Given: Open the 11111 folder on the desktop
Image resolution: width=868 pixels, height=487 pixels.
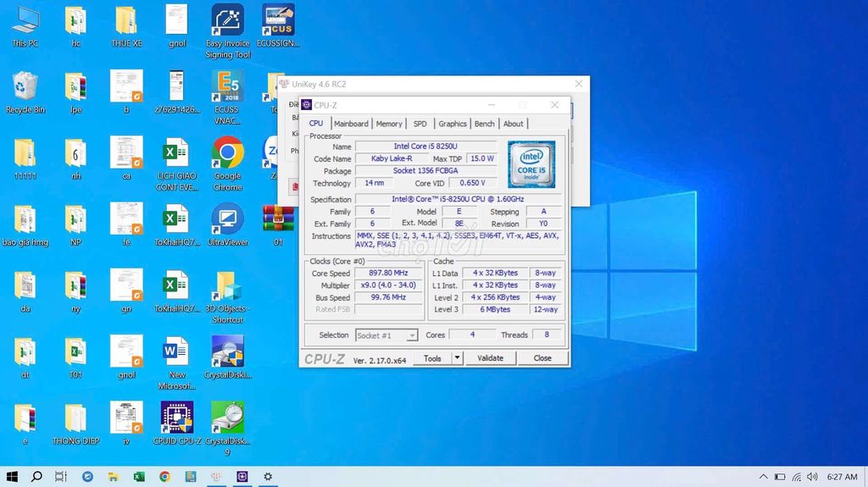Looking at the screenshot, I should (x=25, y=158).
